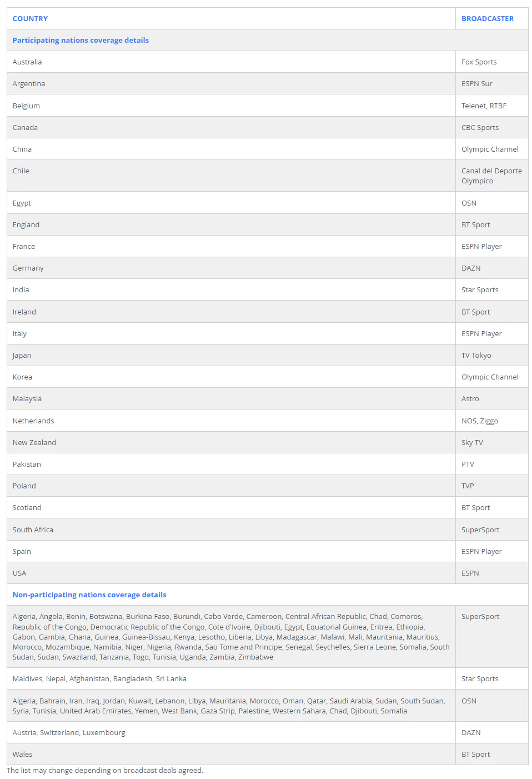Click the NOS, Ziggo broadcaster entry
This screenshot has height=779, width=532.
point(479,421)
